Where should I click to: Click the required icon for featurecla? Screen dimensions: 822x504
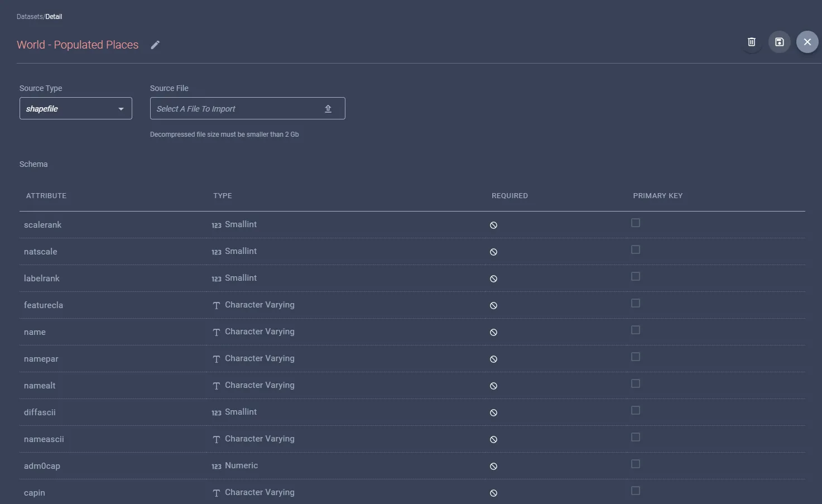493,305
